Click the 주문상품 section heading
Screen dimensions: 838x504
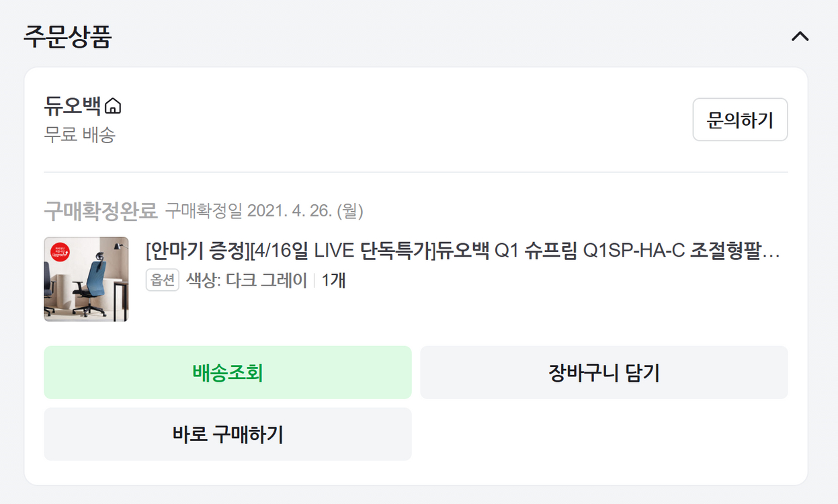(67, 37)
